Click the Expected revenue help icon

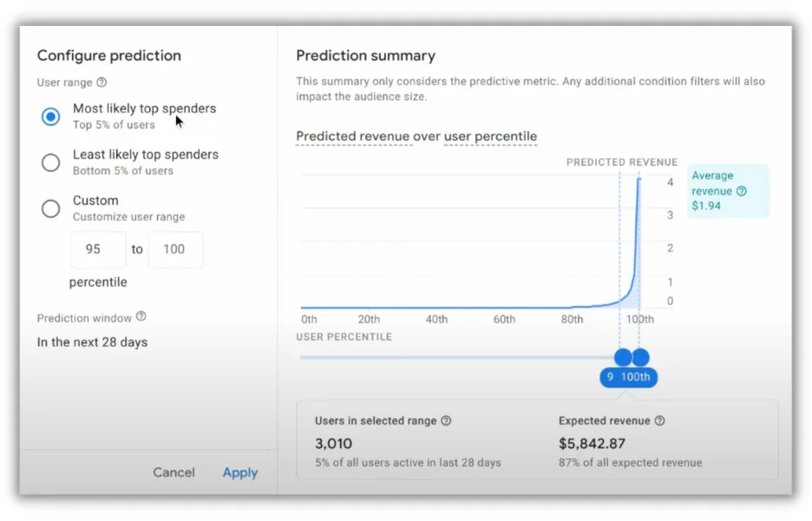click(659, 421)
